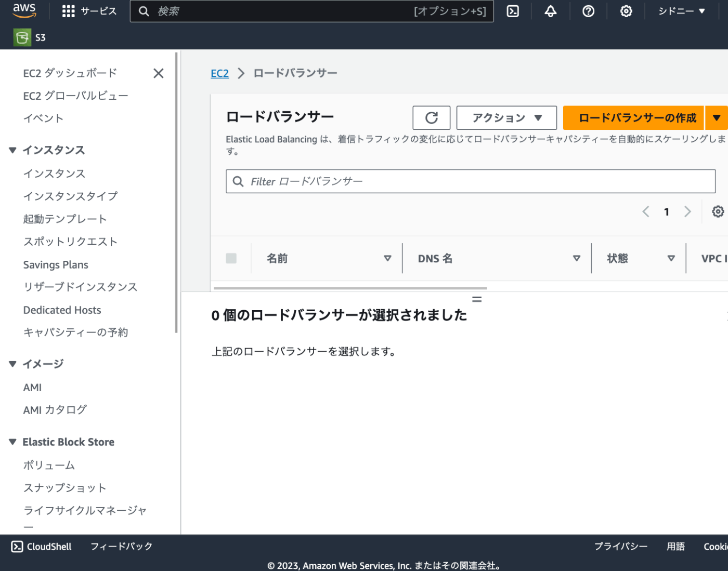Open スポットリクエスト in sidebar
728x571 pixels.
click(x=70, y=242)
